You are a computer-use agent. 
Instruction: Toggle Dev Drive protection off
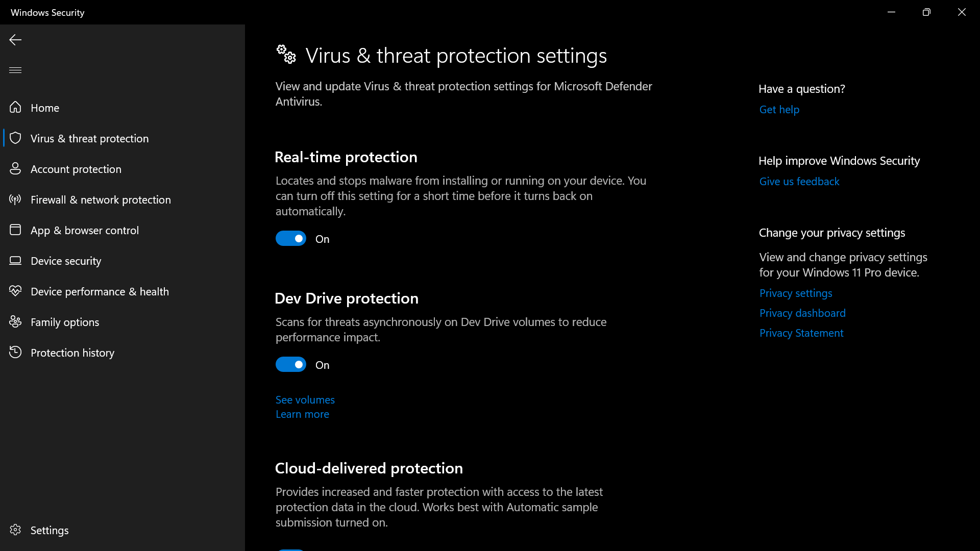tap(291, 365)
